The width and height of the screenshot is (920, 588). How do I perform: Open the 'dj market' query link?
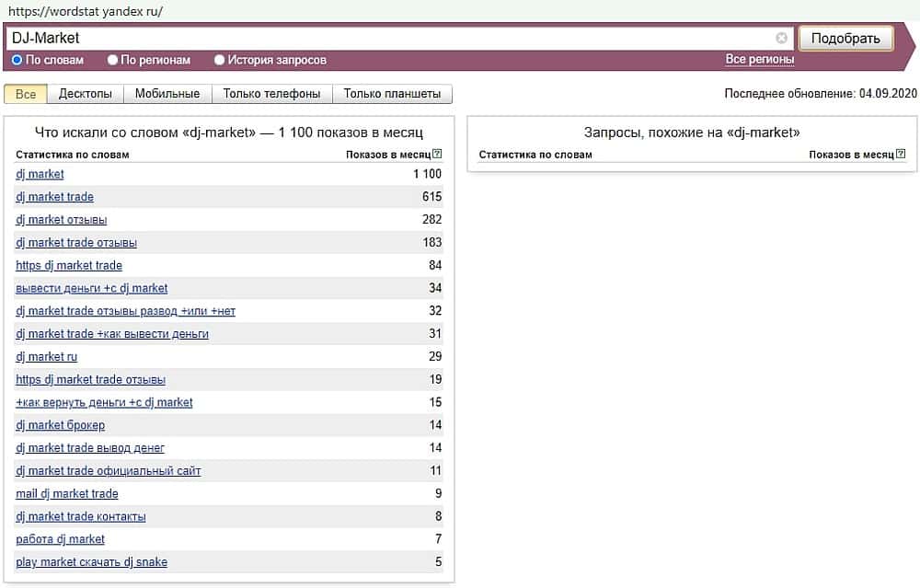point(40,174)
